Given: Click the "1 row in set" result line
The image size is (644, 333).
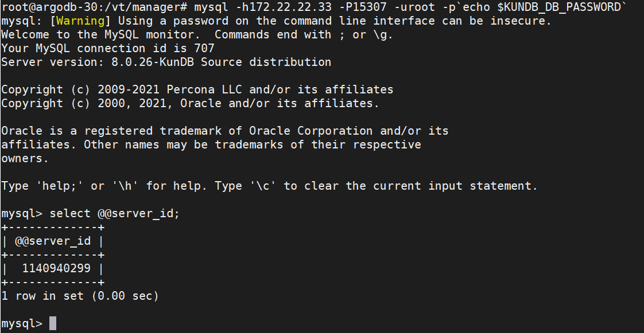Looking at the screenshot, I should 80,296.
